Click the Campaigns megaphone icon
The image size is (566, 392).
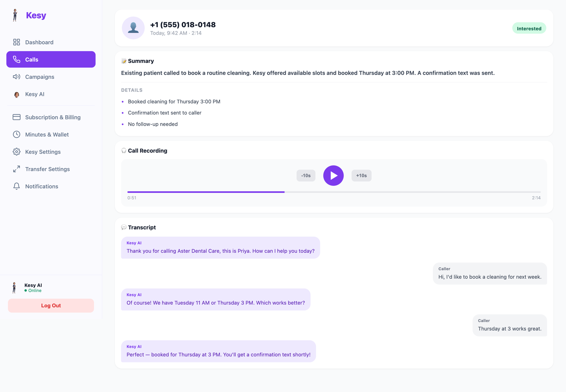17,77
